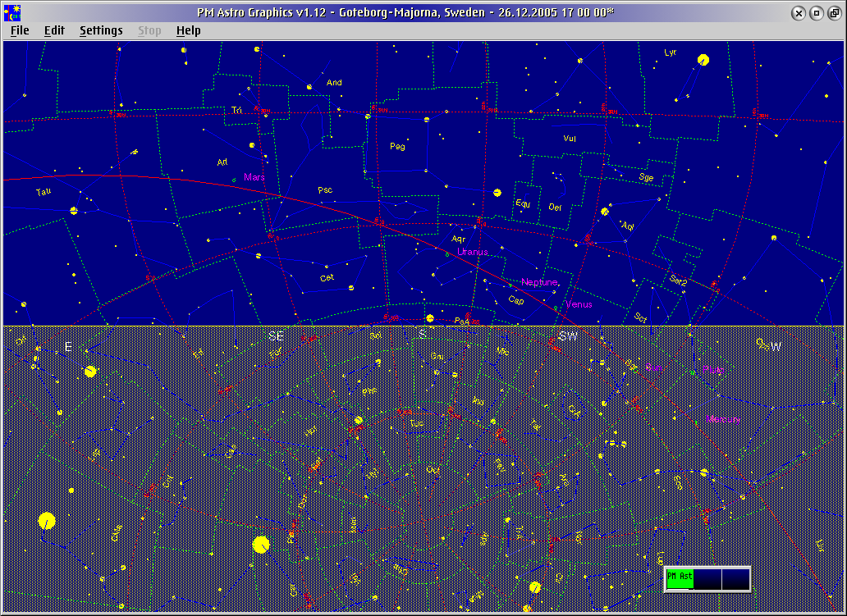Screen dimensions: 847x616
Task: Click the Tau constellation label
Action: pyautogui.click(x=43, y=192)
